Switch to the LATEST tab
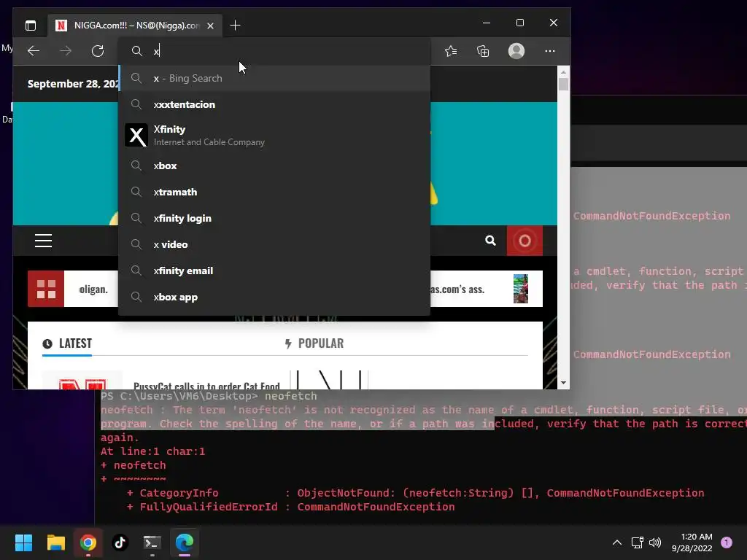This screenshot has height=560, width=747. pos(67,343)
